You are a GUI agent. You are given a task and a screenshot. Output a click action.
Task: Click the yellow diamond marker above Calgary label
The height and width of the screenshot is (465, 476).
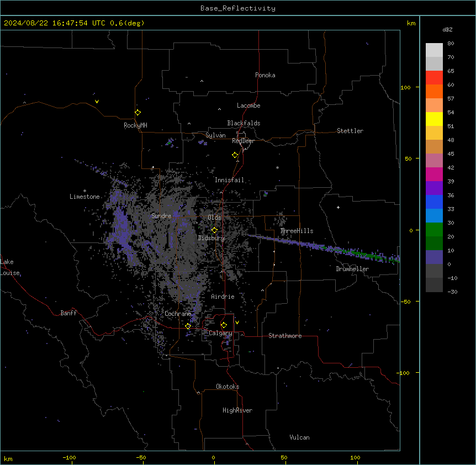(224, 325)
